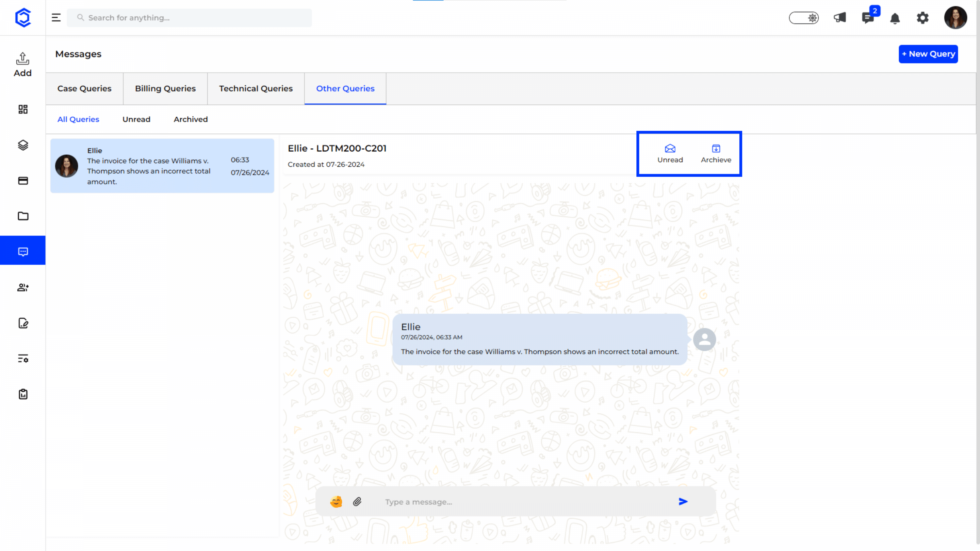Toggle the hamburger menu icon
Viewport: 980px width, 551px height.
pos(56,17)
